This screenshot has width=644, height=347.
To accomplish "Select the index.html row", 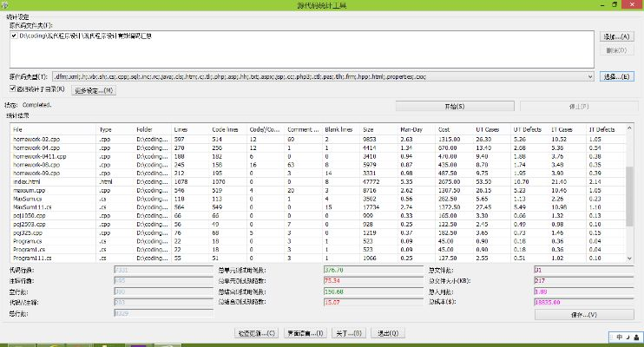I will click(318, 181).
